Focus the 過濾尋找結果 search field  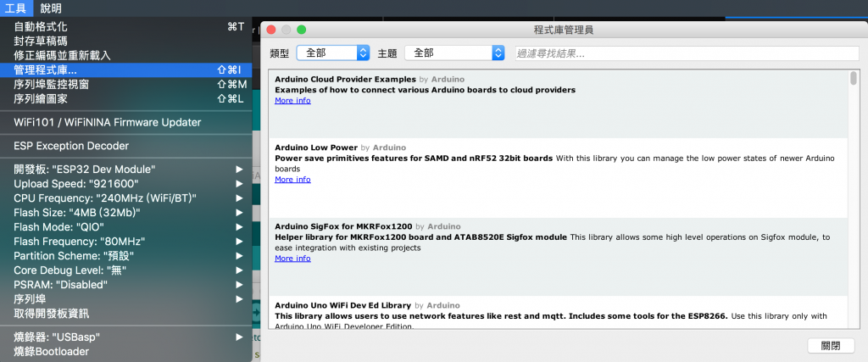(687, 53)
